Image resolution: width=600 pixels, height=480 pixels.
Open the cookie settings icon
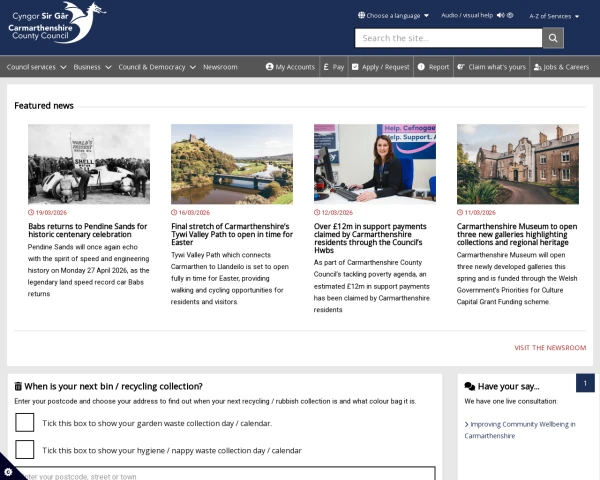tap(11, 467)
